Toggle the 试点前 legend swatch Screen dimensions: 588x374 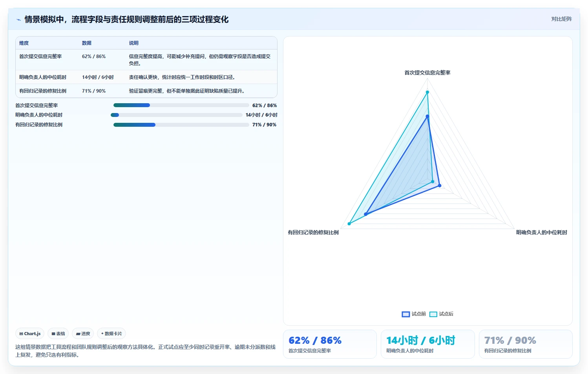click(406, 314)
